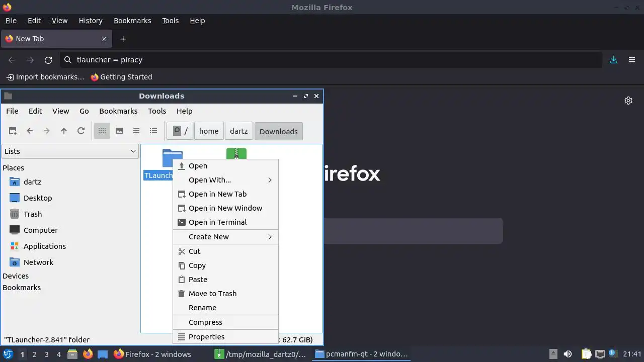Switch to workspace 2 in the taskbar
This screenshot has width=644, height=362.
coord(34,354)
